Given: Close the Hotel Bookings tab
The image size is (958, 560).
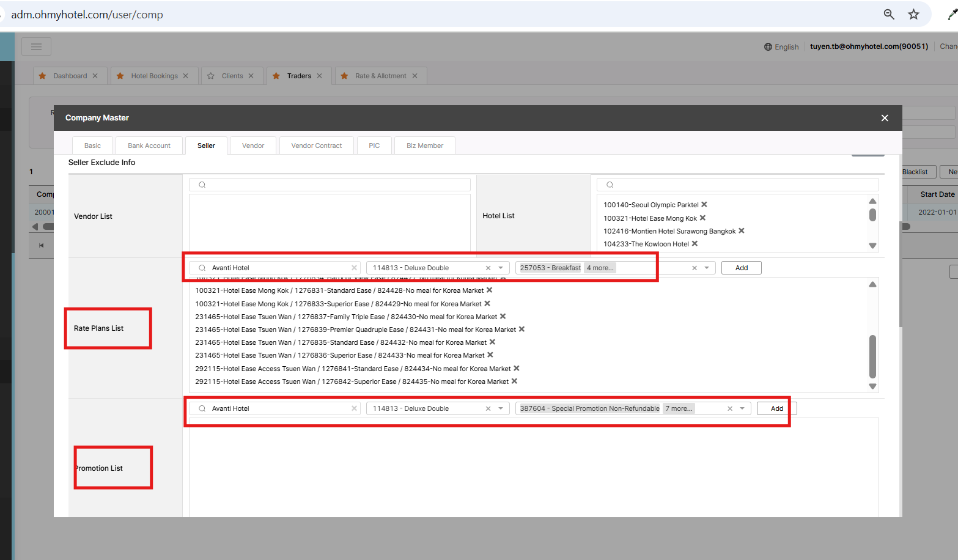Looking at the screenshot, I should point(186,76).
